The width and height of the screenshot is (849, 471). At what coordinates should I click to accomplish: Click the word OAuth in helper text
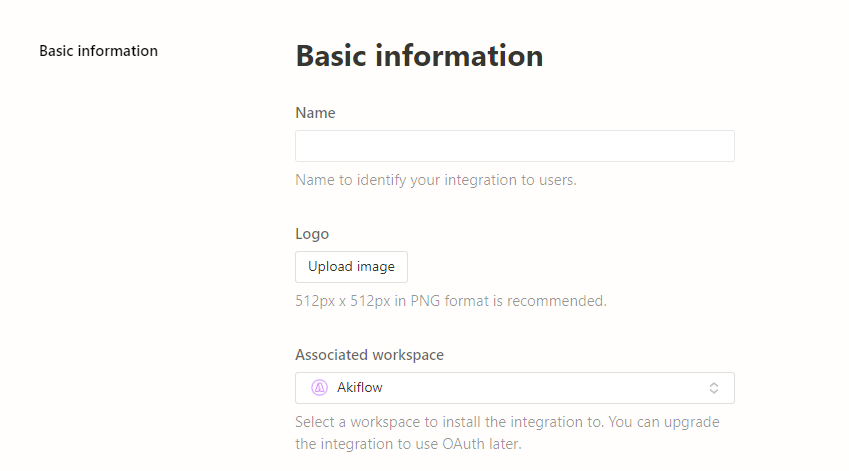[x=463, y=444]
